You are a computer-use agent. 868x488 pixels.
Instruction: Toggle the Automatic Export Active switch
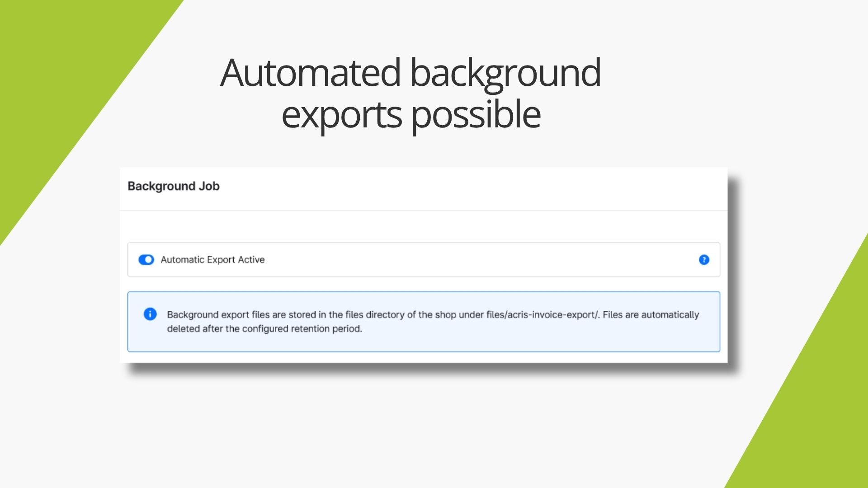[146, 260]
